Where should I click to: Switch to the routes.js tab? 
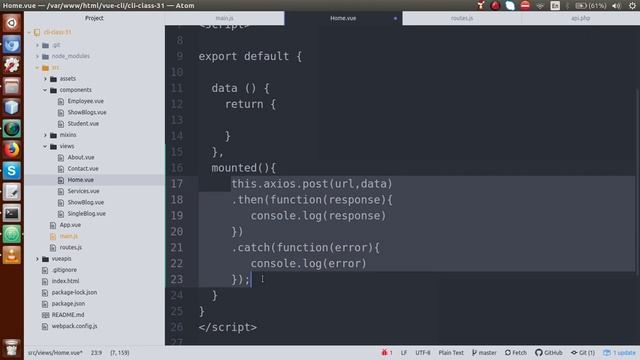(x=462, y=18)
